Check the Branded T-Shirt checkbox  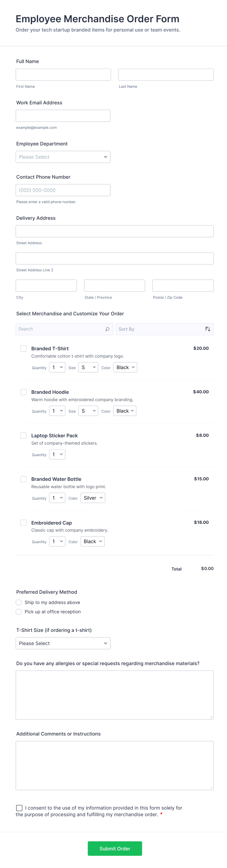(23, 348)
